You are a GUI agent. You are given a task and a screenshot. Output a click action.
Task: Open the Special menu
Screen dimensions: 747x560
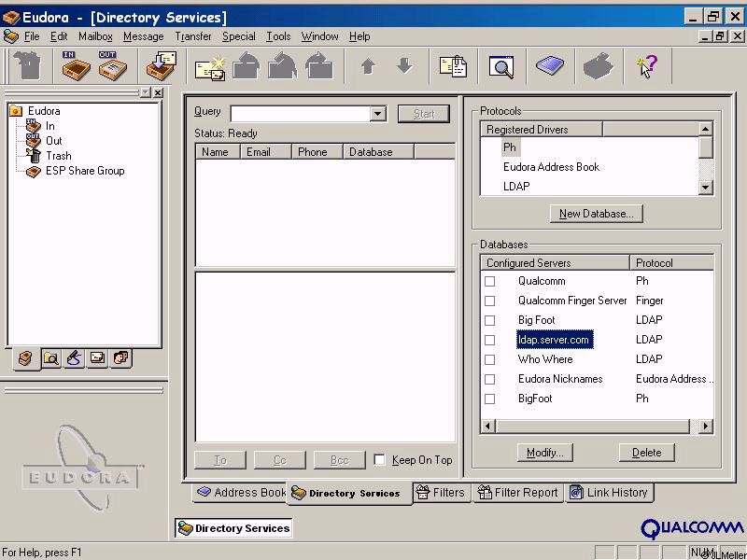[239, 36]
